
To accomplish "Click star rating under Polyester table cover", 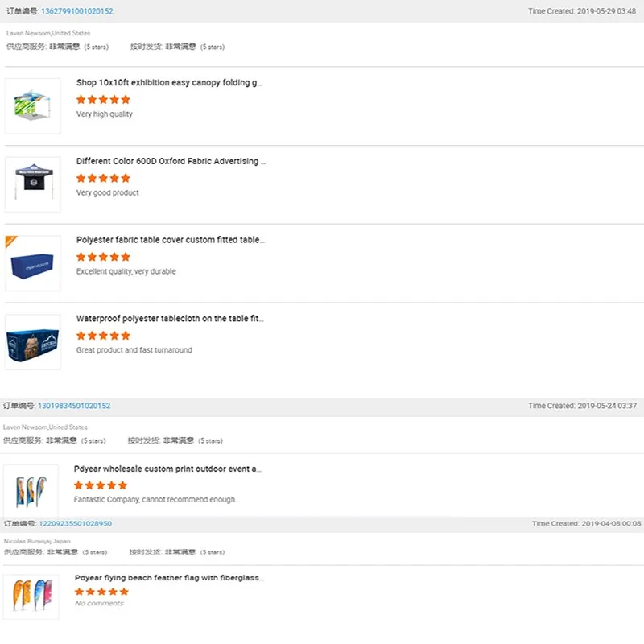I will coord(103,258).
